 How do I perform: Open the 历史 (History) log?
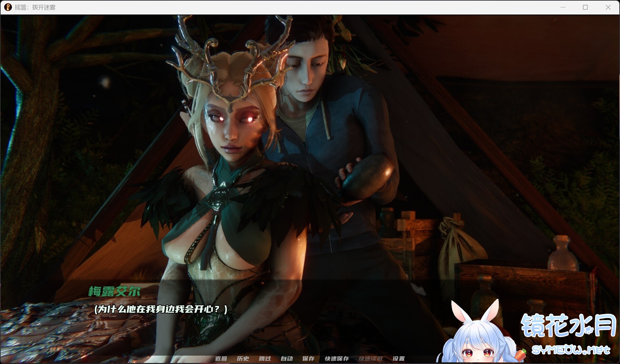click(x=243, y=359)
